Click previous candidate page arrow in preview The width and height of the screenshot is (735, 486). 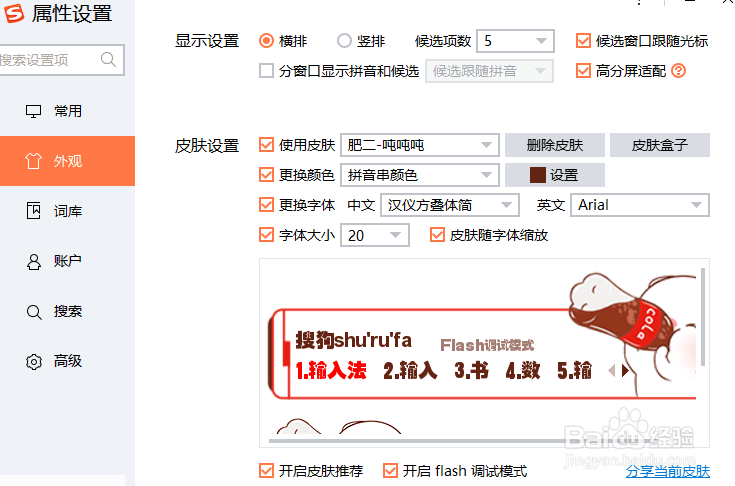coord(612,371)
